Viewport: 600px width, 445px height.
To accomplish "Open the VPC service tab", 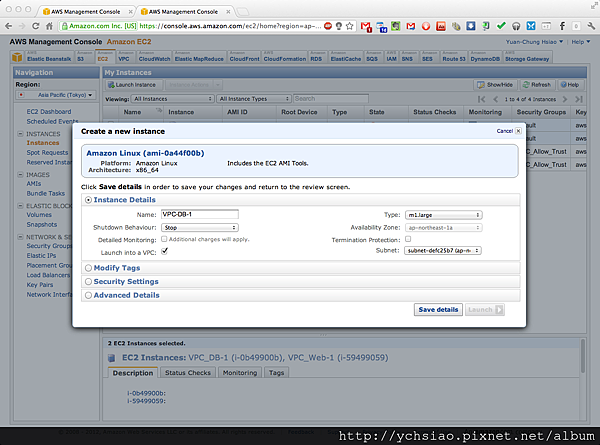I will point(124,57).
